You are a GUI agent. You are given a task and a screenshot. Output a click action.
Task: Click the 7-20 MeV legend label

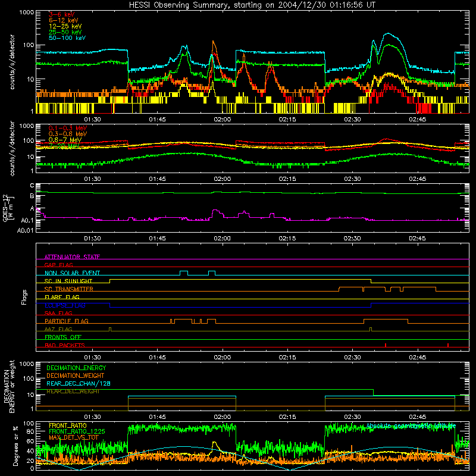[64, 146]
